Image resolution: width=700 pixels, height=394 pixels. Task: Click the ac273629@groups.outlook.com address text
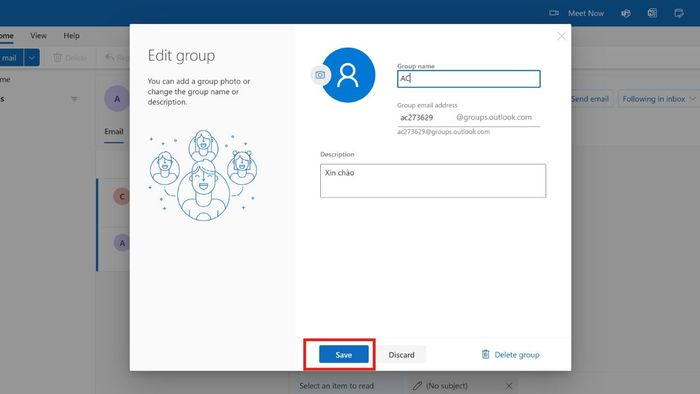[443, 132]
